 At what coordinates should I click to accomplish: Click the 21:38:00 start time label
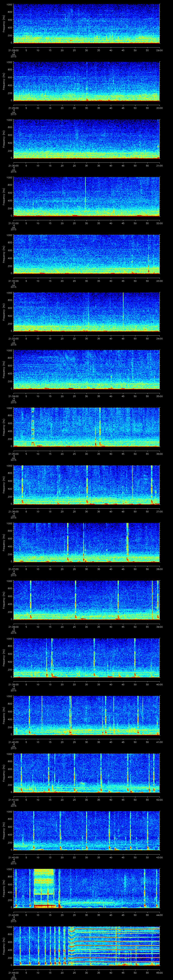click(x=13, y=627)
